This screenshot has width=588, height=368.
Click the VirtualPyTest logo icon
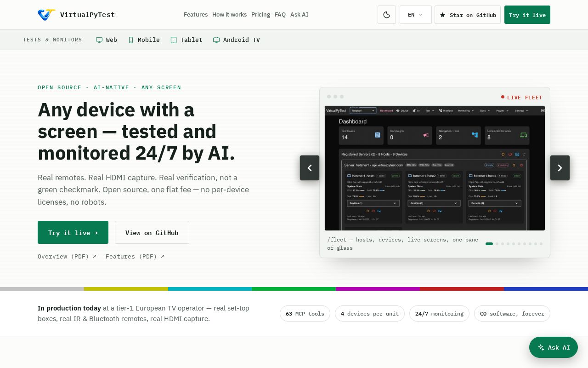click(x=46, y=15)
